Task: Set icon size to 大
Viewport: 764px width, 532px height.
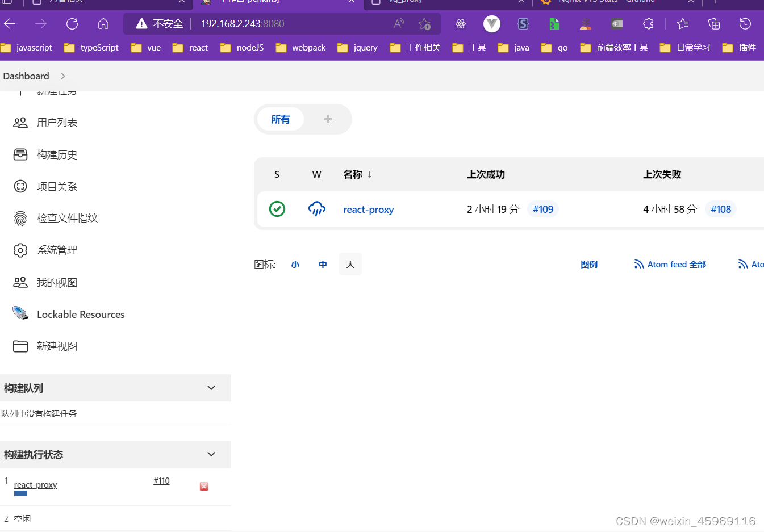Action: [350, 265]
